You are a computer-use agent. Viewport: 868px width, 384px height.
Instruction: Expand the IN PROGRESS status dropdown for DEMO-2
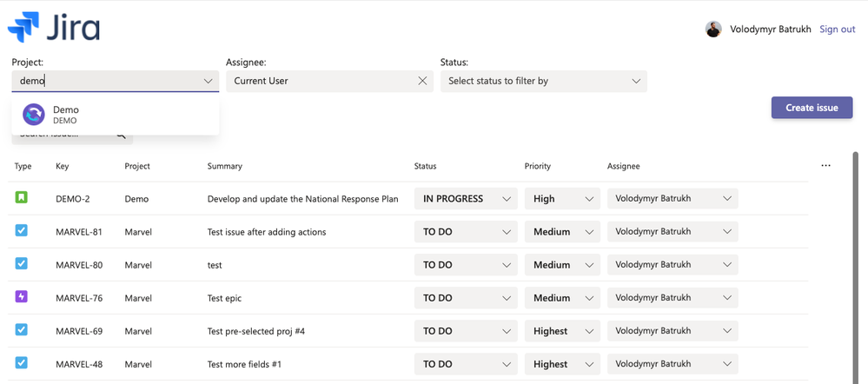(x=466, y=199)
